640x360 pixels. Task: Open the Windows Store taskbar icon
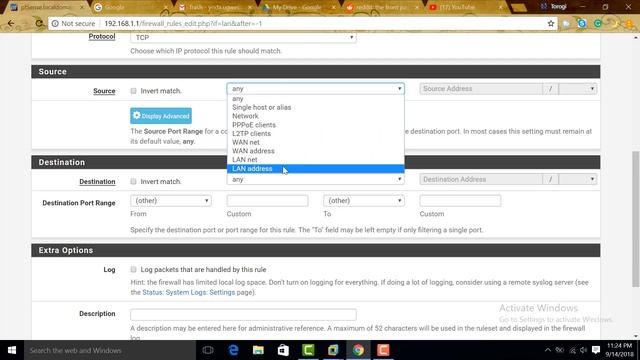(283, 350)
